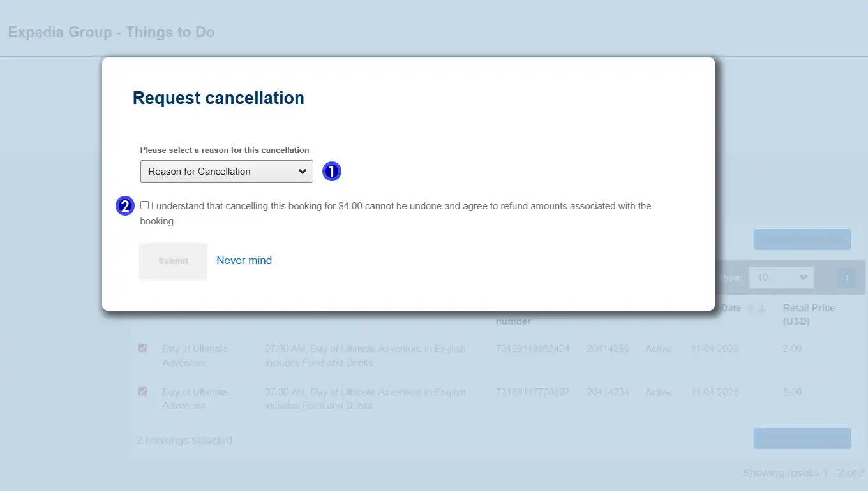The width and height of the screenshot is (868, 491).
Task: Sort Date column with down arrow
Action: coord(761,309)
